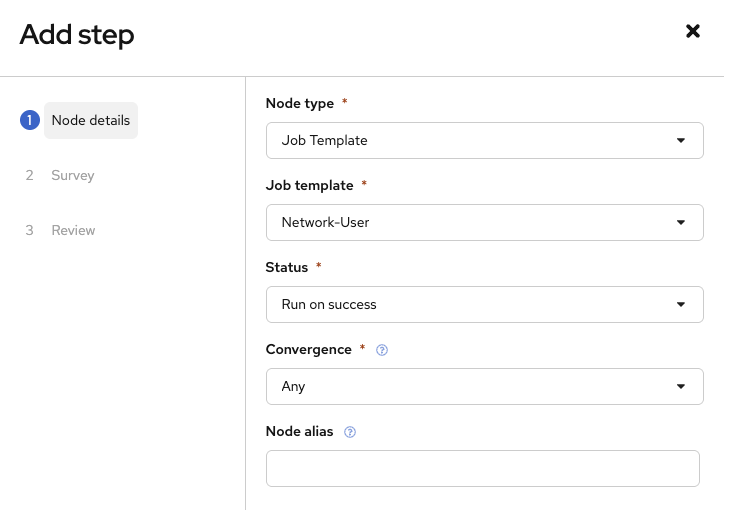The height and width of the screenshot is (510, 731).
Task: Click the Node type label
Action: (300, 103)
